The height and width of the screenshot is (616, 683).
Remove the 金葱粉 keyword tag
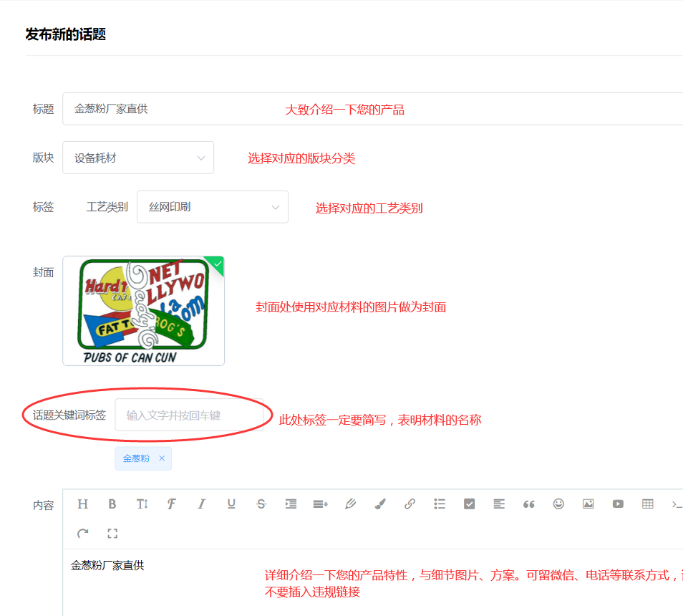click(x=162, y=458)
